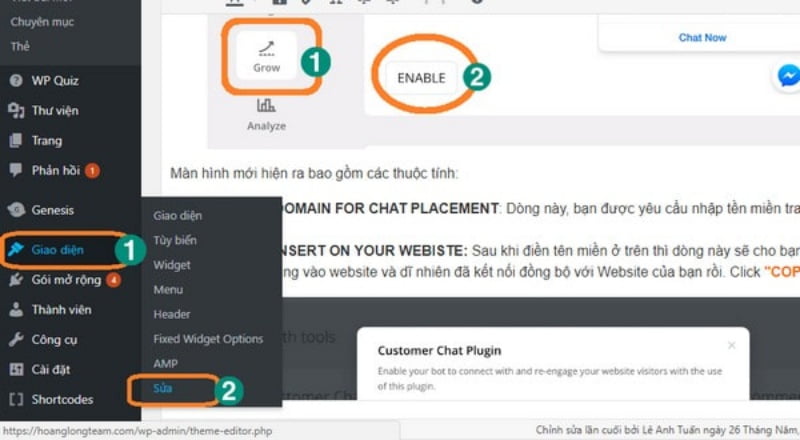Click the ENABLE button
The height and width of the screenshot is (440, 800).
pyautogui.click(x=421, y=78)
